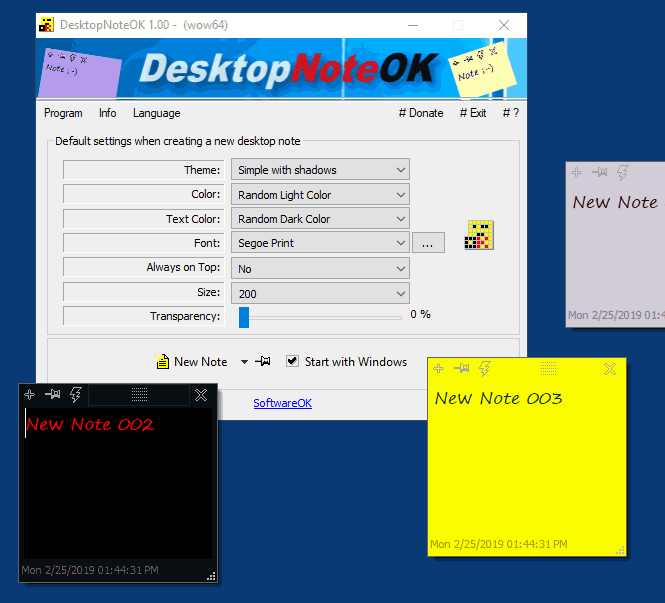Open the Language menu
The width and height of the screenshot is (665, 603).
tap(156, 113)
